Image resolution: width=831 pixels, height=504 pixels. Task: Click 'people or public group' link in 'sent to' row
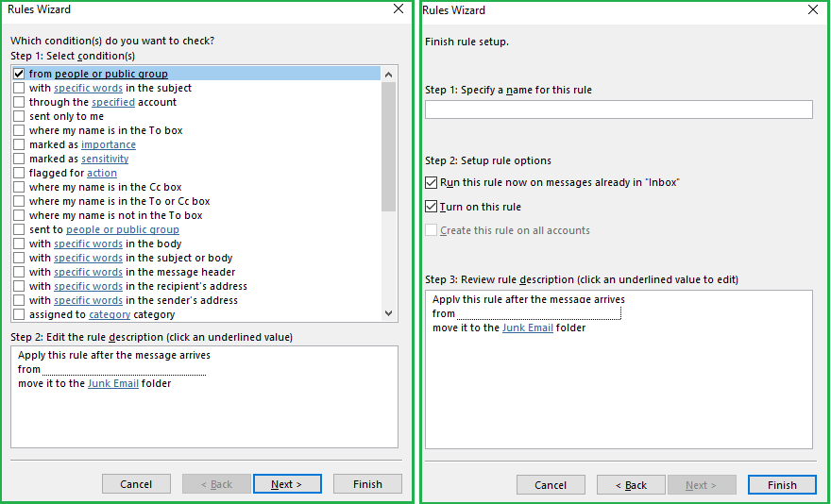coord(123,229)
